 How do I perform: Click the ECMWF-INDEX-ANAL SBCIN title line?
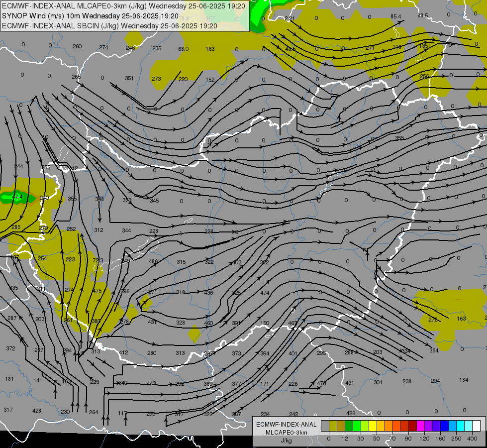(109, 26)
